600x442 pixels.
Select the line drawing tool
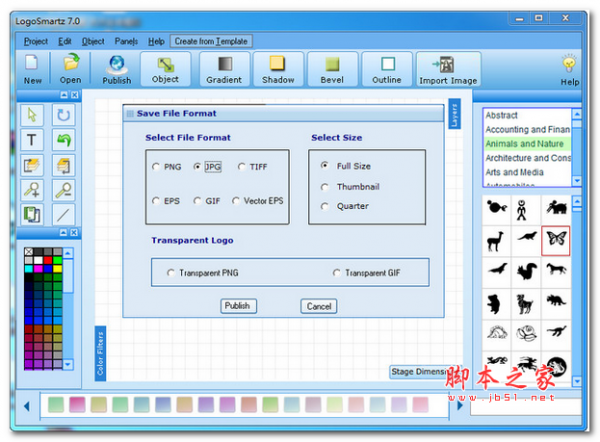(x=64, y=215)
